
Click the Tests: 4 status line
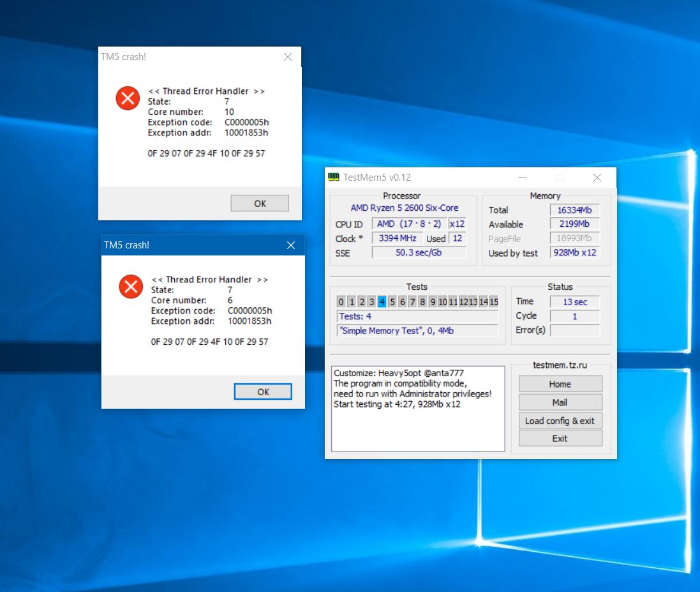pyautogui.click(x=417, y=316)
